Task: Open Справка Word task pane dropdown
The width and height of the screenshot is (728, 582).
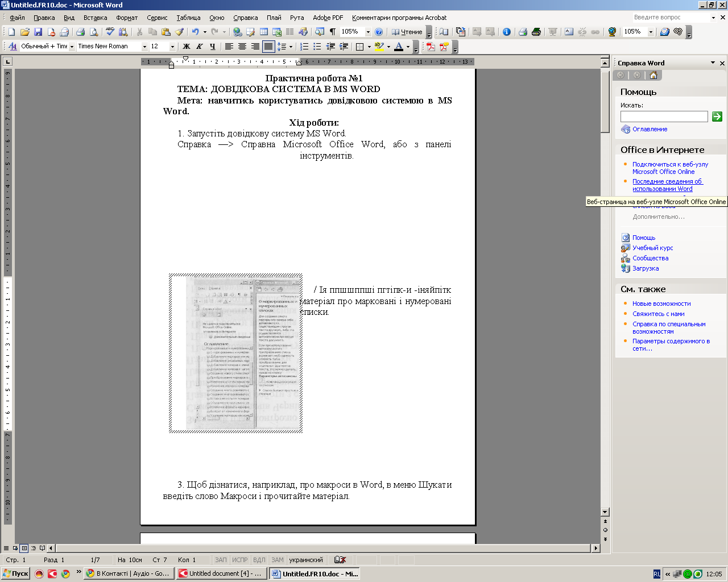Action: (713, 63)
